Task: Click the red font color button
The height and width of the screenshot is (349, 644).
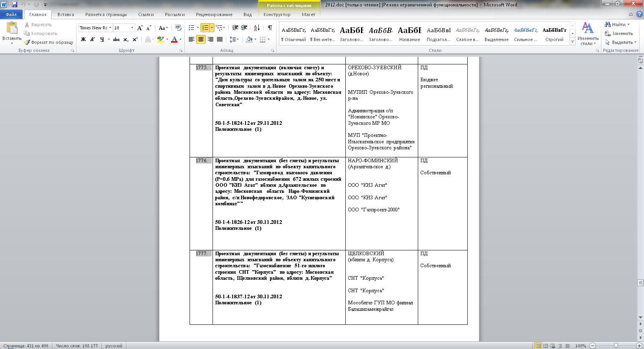Action: pyautogui.click(x=174, y=39)
